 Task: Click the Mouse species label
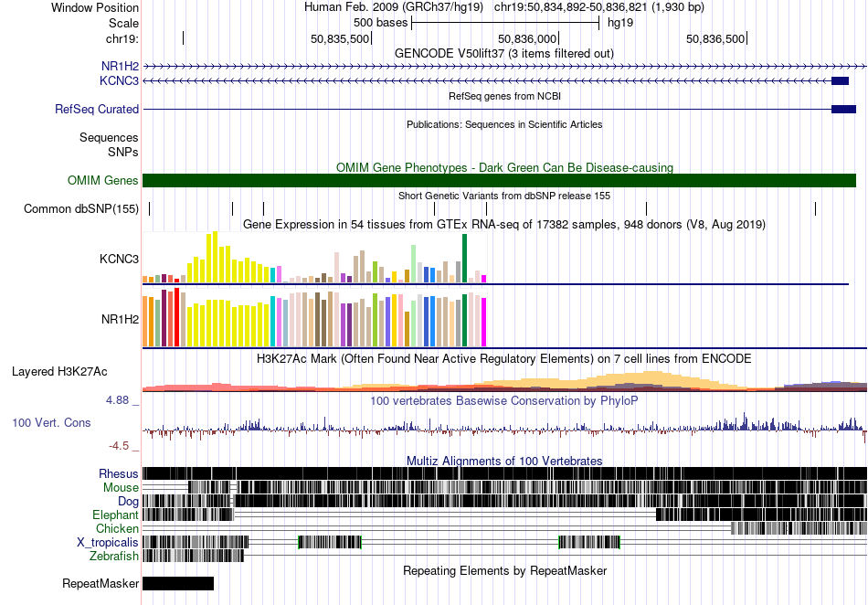[x=121, y=488]
